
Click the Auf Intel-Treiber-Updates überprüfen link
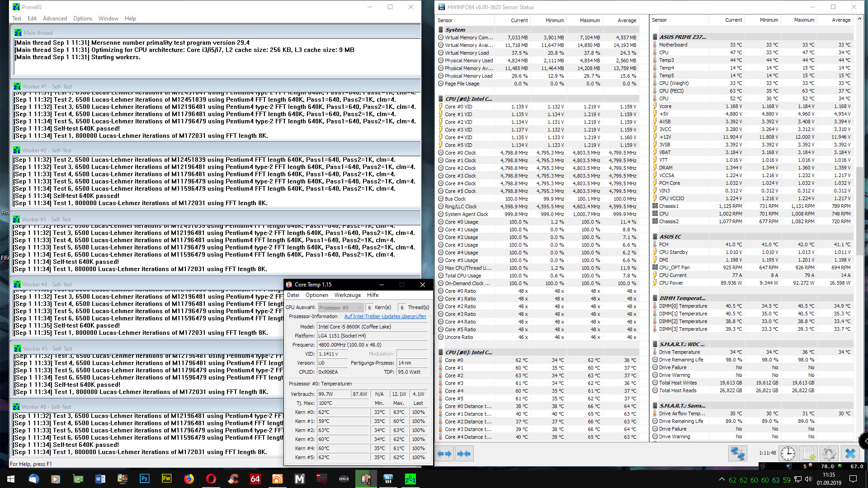385,316
